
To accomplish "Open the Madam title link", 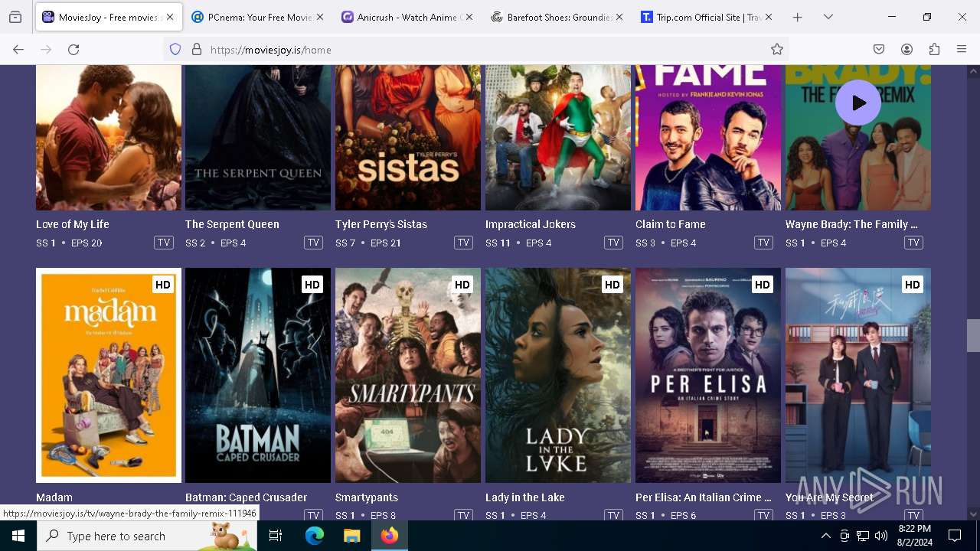I will pyautogui.click(x=54, y=497).
